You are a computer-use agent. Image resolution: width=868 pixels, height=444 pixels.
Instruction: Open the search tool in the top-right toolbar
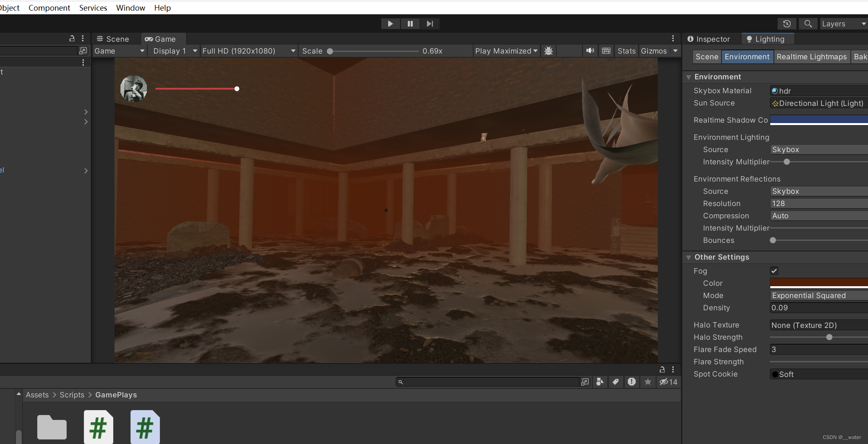tap(807, 23)
